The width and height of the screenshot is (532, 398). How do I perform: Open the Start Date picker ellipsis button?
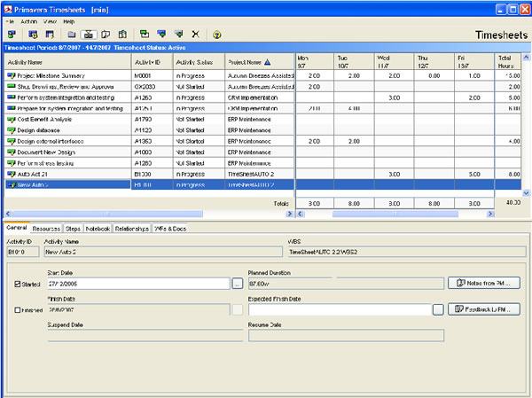tap(237, 284)
